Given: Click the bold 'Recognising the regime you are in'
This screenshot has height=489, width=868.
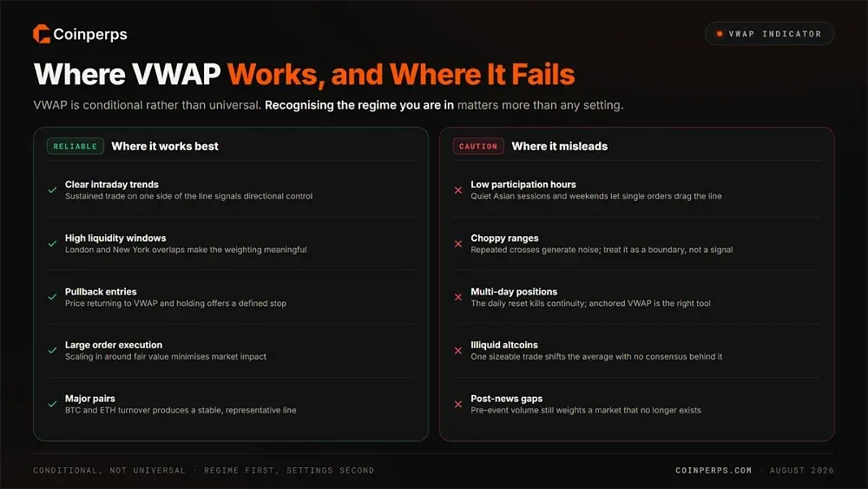Looking at the screenshot, I should pos(359,105).
